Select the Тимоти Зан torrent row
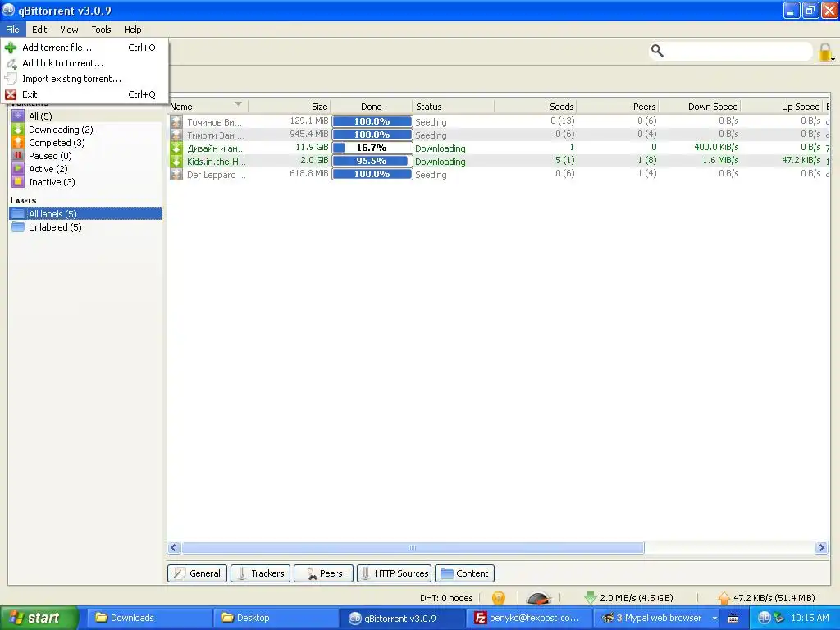This screenshot has height=630, width=840. pos(499,135)
